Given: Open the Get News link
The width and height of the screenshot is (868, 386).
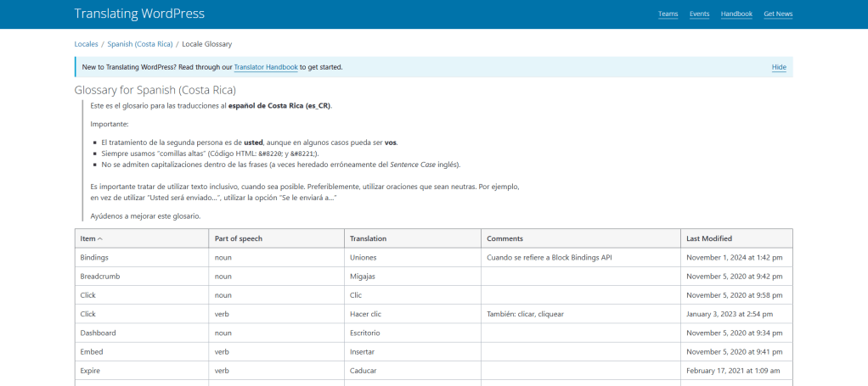Looking at the screenshot, I should (x=778, y=14).
